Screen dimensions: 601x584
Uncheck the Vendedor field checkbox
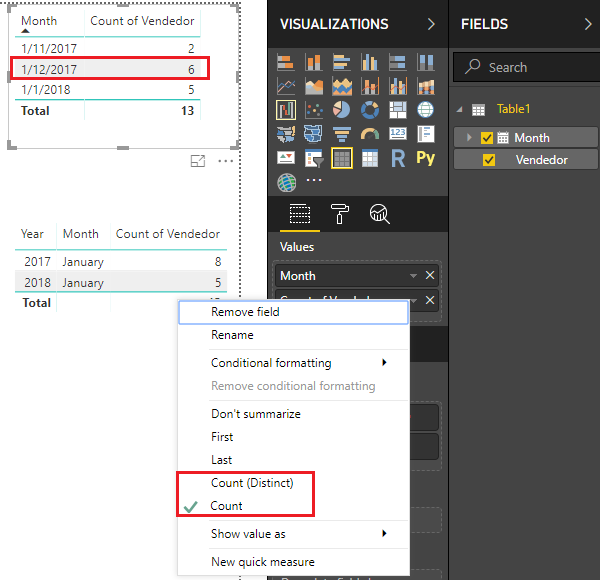(x=488, y=160)
